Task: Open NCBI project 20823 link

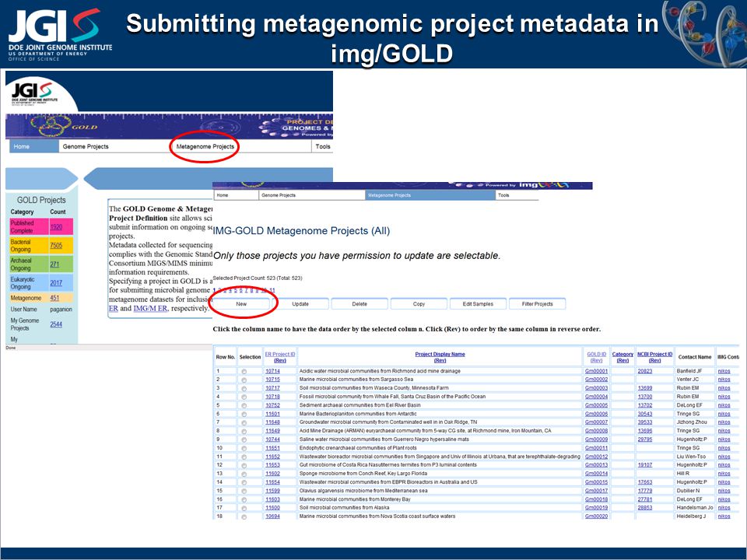Action: pos(645,371)
